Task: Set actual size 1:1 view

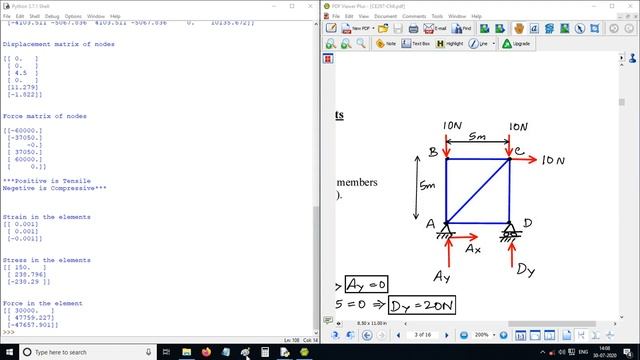Action: tap(520, 335)
